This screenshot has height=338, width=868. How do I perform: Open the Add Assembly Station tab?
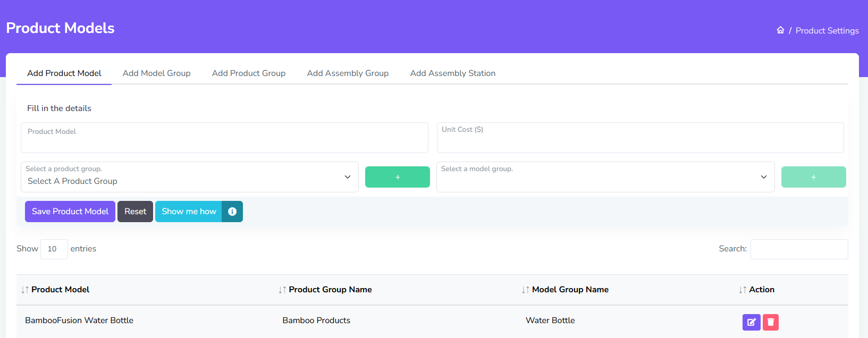click(x=452, y=73)
